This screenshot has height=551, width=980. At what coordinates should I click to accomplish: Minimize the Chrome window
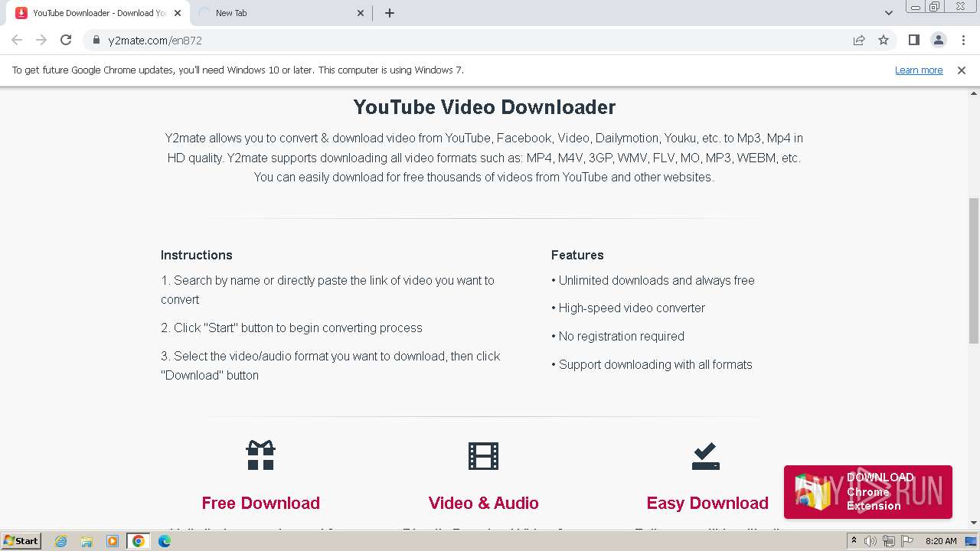click(916, 7)
